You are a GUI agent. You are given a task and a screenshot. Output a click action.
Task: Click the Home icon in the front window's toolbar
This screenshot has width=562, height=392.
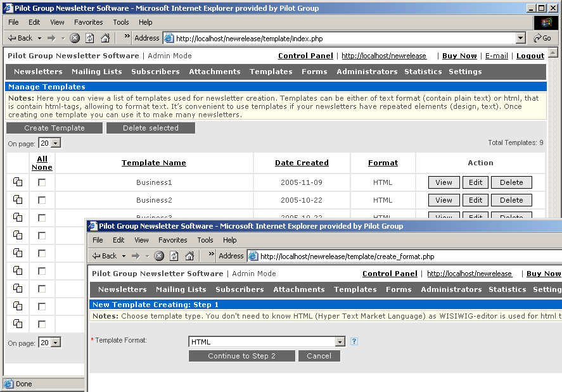[x=189, y=256]
